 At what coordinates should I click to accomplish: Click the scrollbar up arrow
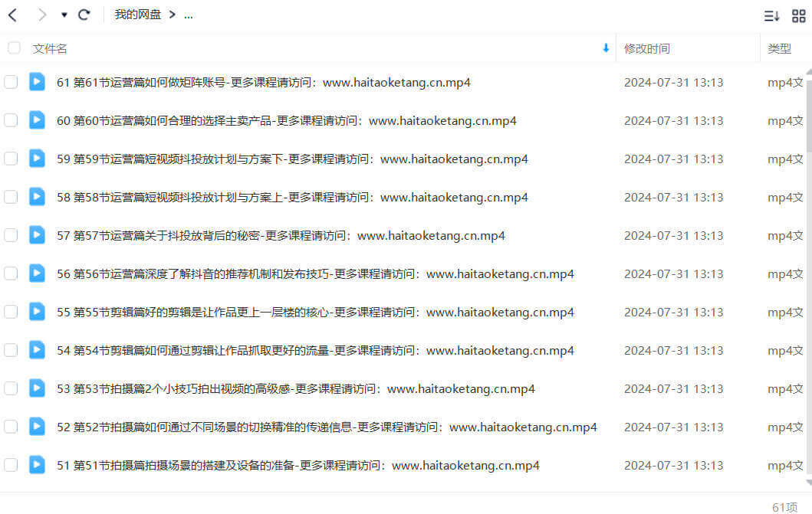tap(809, 72)
